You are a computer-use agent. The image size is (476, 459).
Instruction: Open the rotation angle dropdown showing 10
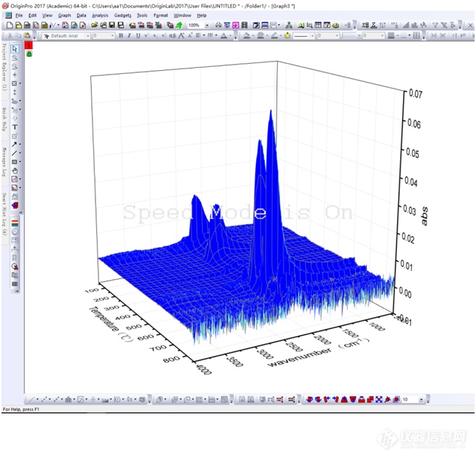(421, 400)
